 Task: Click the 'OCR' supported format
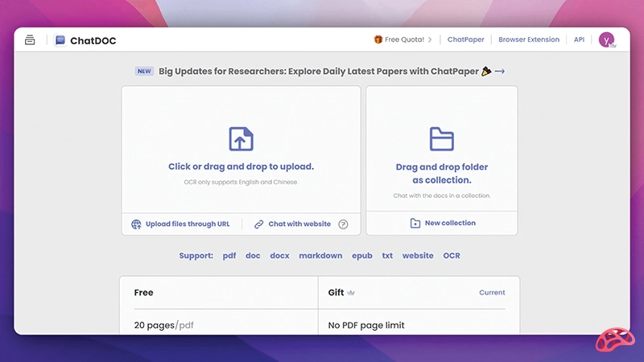click(x=452, y=255)
